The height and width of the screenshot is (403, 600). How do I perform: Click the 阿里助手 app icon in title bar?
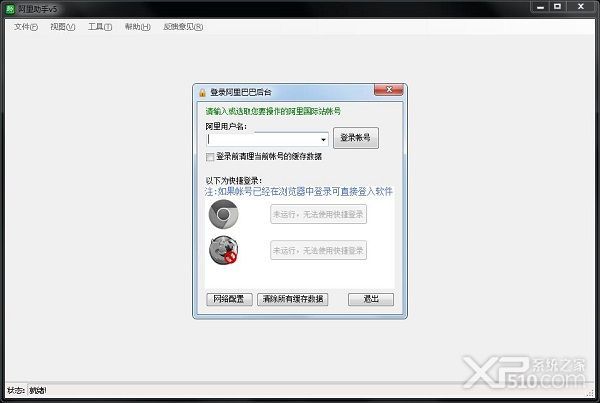pos(10,8)
